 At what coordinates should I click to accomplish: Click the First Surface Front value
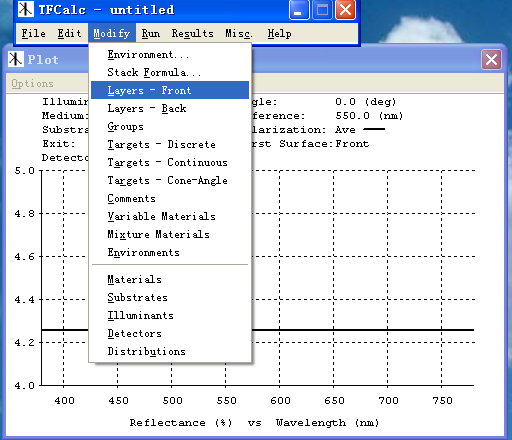[x=352, y=144]
